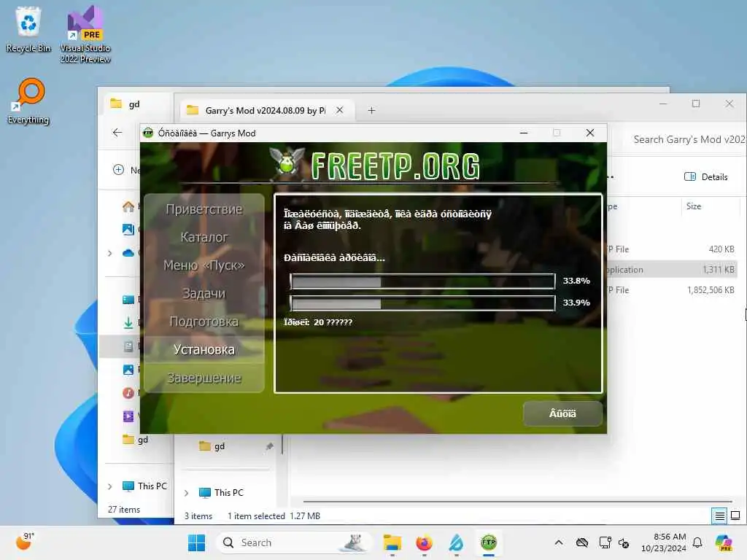Open the Details pane in Explorer
Image resolution: width=747 pixels, height=560 pixels.
[705, 176]
